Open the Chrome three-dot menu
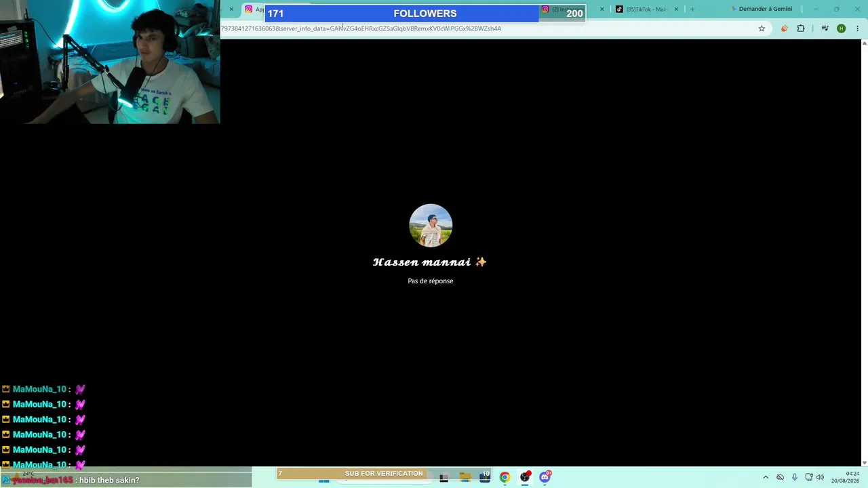Image resolution: width=868 pixels, height=488 pixels. (x=858, y=28)
